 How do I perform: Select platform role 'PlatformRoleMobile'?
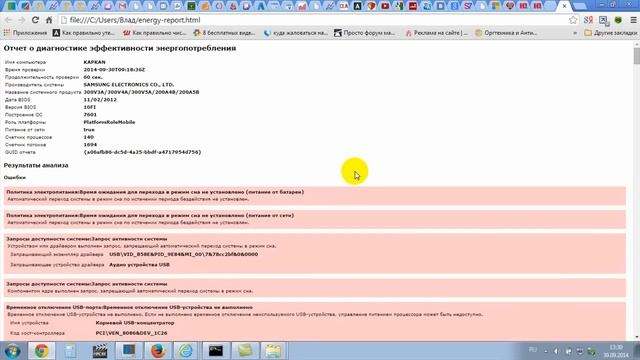(x=109, y=122)
